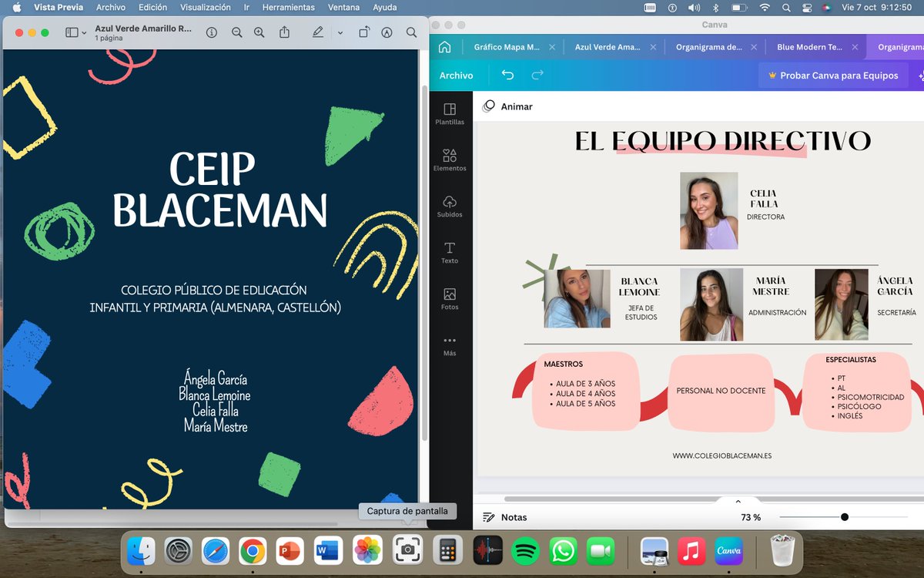Open the Vista Previa sidebar view dropdown

click(x=76, y=32)
